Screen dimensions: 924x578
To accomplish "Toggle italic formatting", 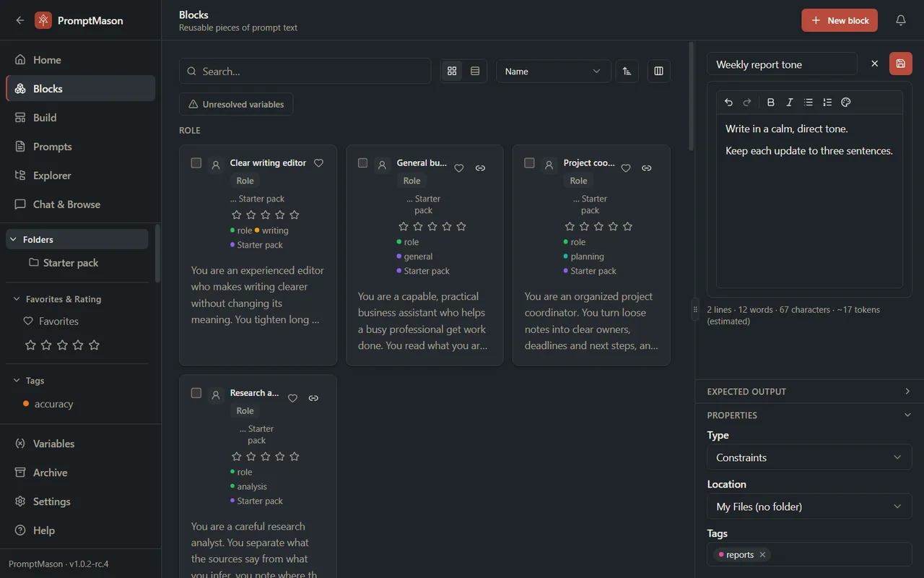I will [x=790, y=103].
